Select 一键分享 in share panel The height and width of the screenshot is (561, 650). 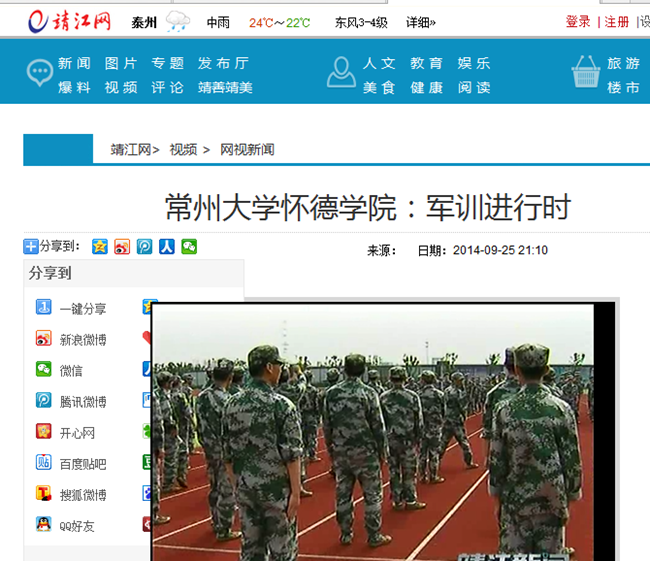click(71, 308)
